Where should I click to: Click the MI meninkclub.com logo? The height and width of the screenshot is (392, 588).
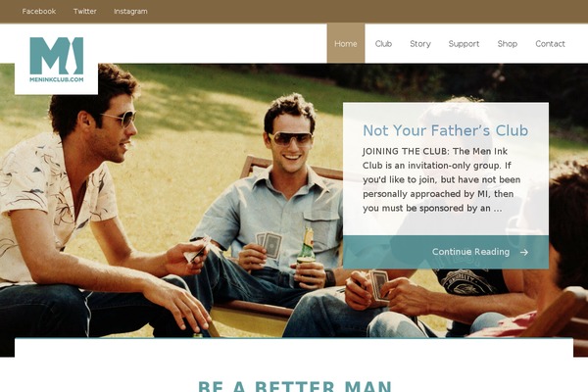(56, 59)
